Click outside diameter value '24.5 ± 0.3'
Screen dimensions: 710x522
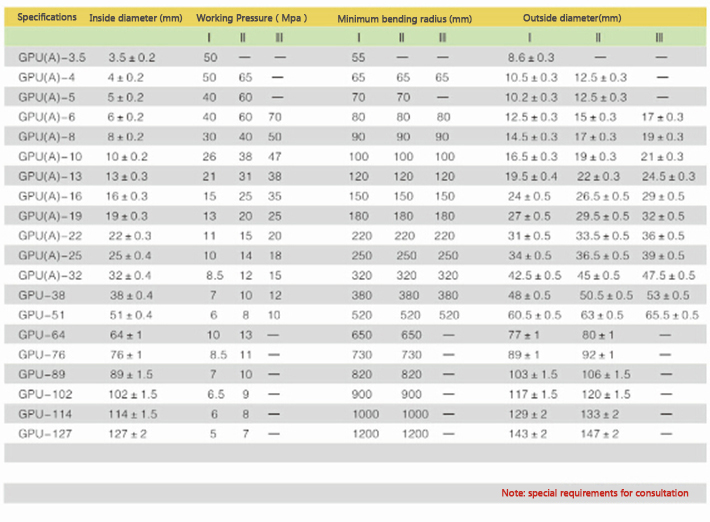click(x=668, y=177)
